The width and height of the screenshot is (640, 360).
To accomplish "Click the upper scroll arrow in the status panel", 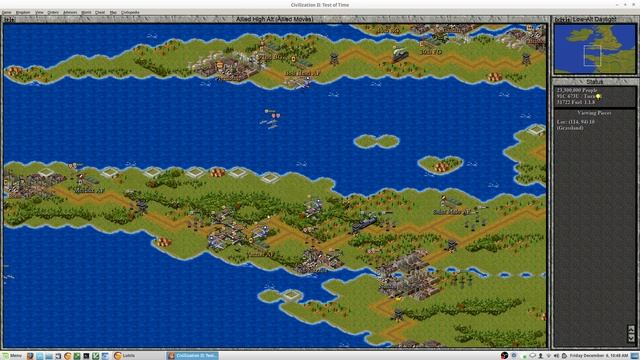I will click(x=631, y=329).
